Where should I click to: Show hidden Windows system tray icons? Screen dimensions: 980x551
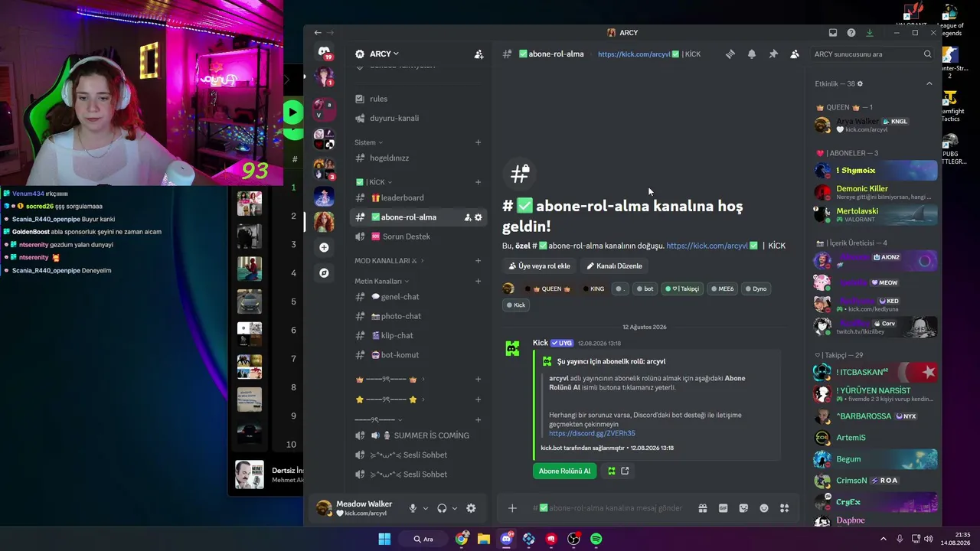click(x=883, y=539)
